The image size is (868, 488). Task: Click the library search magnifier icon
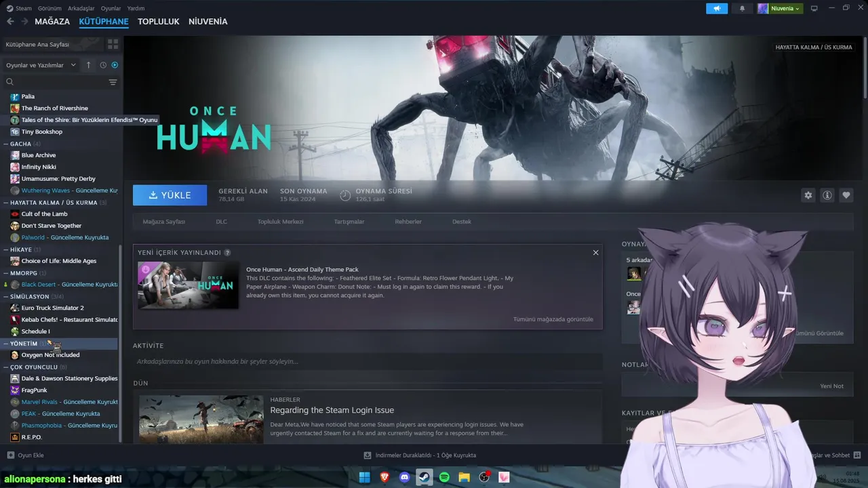pyautogui.click(x=10, y=82)
